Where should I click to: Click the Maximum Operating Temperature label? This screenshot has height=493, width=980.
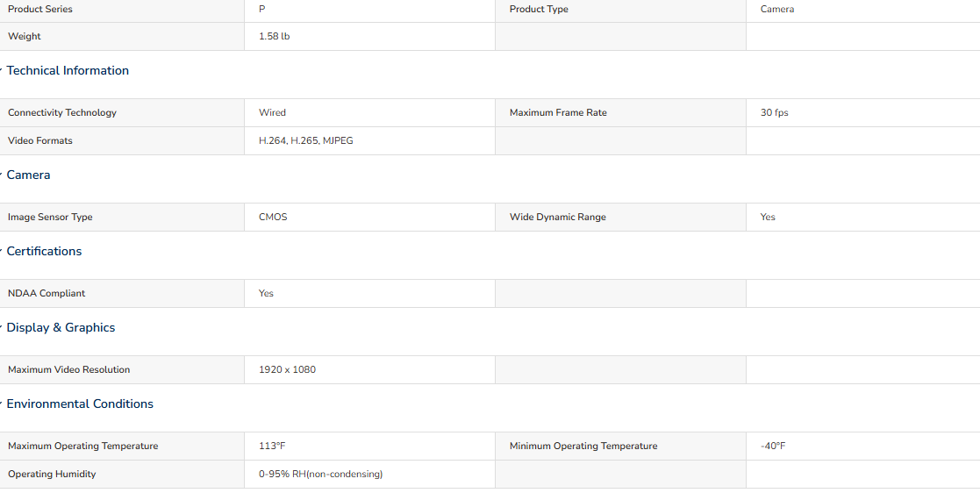pyautogui.click(x=82, y=446)
